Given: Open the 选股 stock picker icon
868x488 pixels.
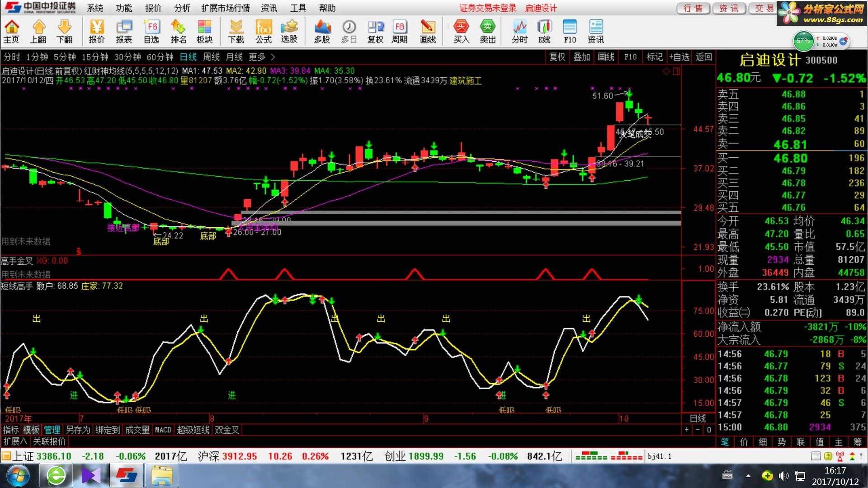Looking at the screenshot, I should tap(289, 32).
